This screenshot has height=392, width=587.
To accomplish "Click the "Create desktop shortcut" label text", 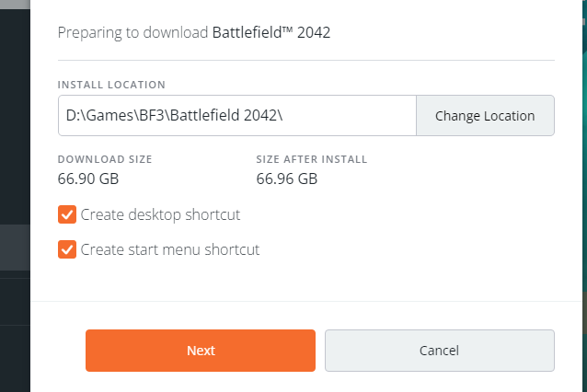I will (160, 214).
